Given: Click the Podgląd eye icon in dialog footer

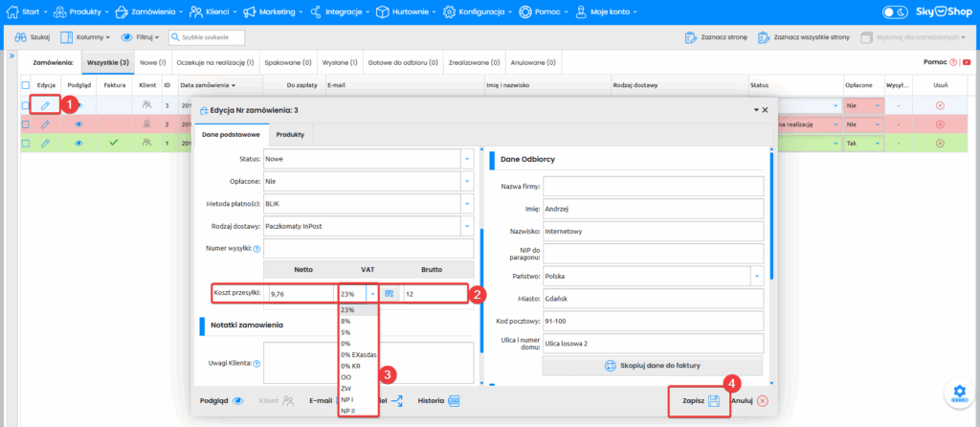Looking at the screenshot, I should click(238, 401).
